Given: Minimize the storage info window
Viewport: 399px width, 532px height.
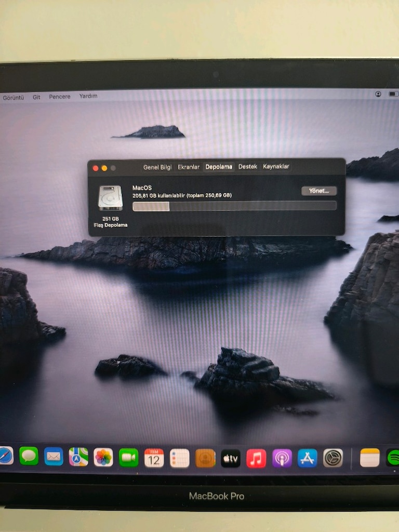Looking at the screenshot, I should tap(104, 168).
